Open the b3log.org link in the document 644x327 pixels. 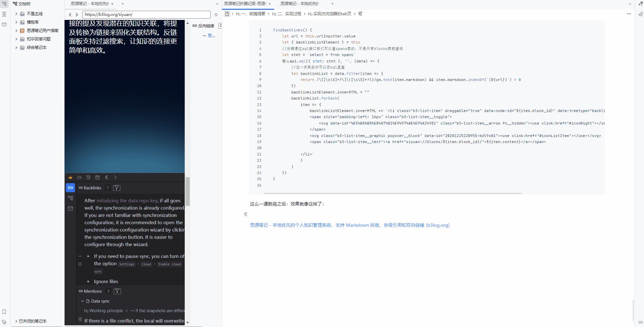click(350, 225)
